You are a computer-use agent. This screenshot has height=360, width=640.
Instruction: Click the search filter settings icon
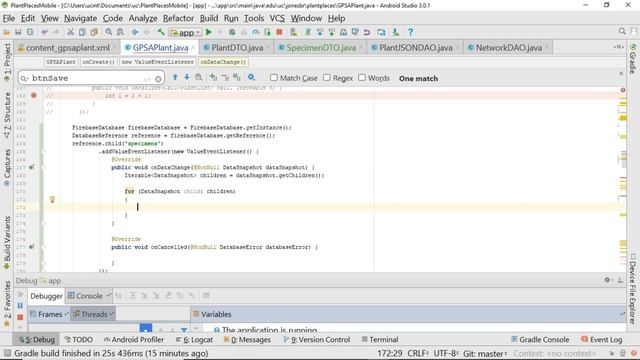click(x=251, y=78)
